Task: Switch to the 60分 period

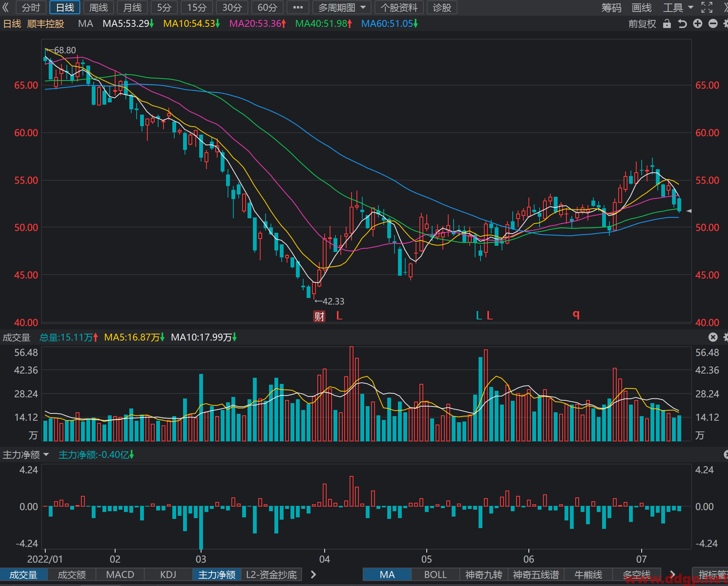Action: tap(267, 7)
